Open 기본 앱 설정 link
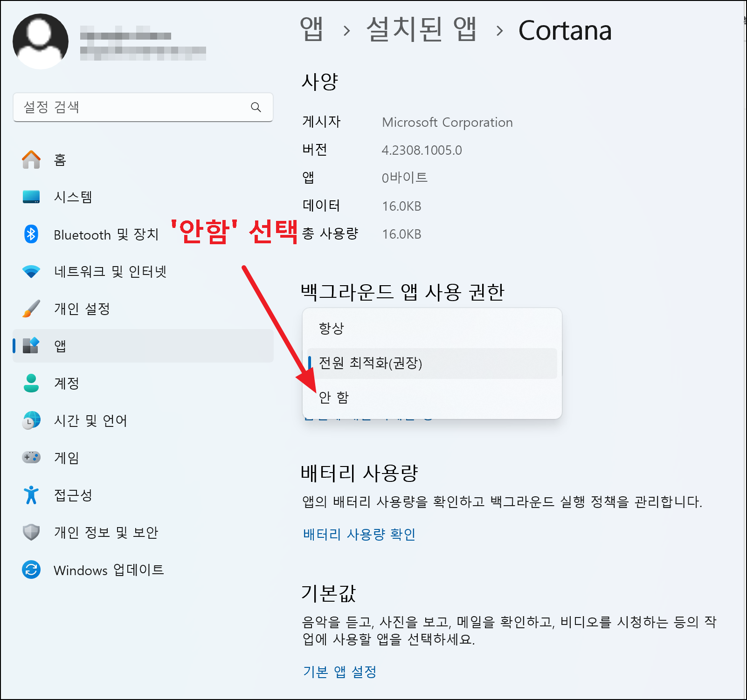Screen dimensions: 747x700 [339, 672]
